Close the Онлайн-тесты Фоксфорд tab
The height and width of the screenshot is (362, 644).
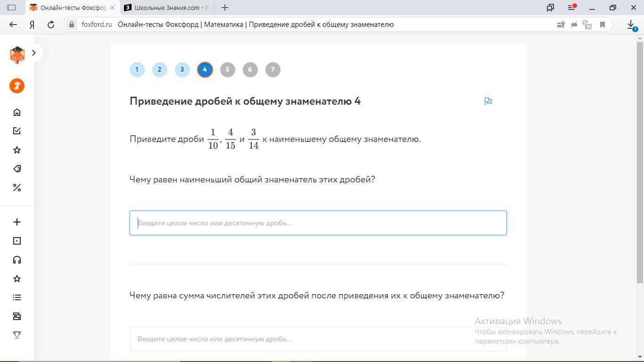click(x=112, y=8)
